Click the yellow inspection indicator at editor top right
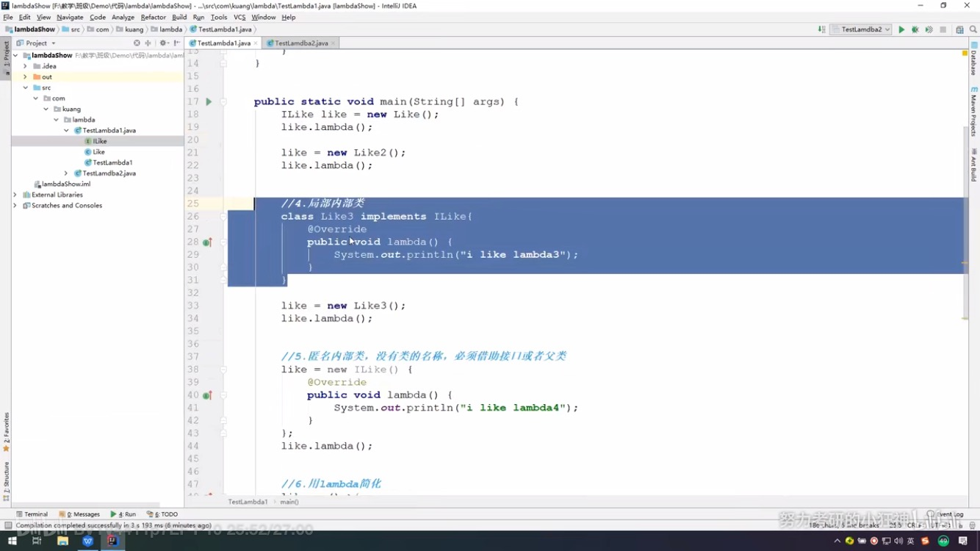This screenshot has width=980, height=551. (965, 54)
